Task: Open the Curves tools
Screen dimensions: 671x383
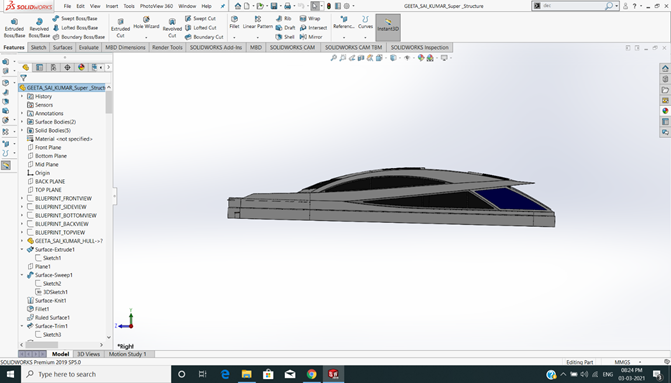Action: [x=365, y=23]
